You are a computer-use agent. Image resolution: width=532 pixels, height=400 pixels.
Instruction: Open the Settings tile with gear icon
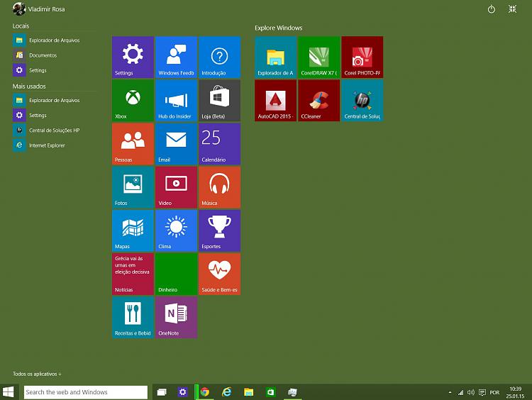coord(133,57)
